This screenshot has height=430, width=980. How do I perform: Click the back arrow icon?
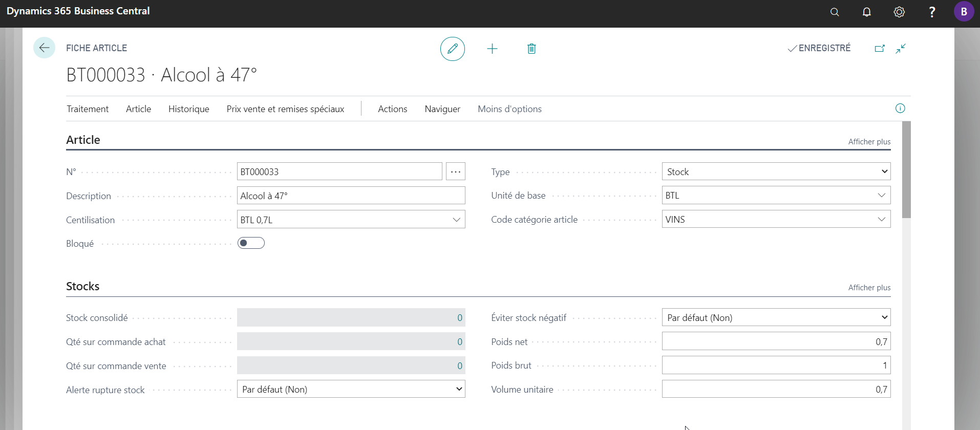pyautogui.click(x=44, y=48)
